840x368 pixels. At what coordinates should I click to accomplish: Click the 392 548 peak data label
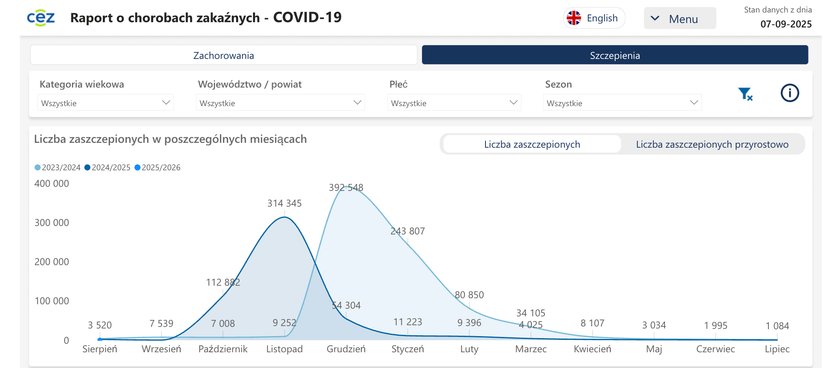tap(346, 187)
